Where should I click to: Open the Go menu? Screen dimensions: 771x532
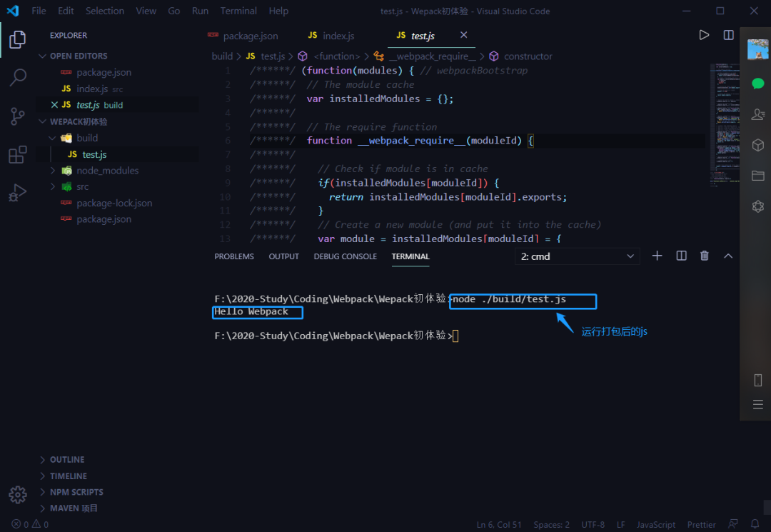174,11
